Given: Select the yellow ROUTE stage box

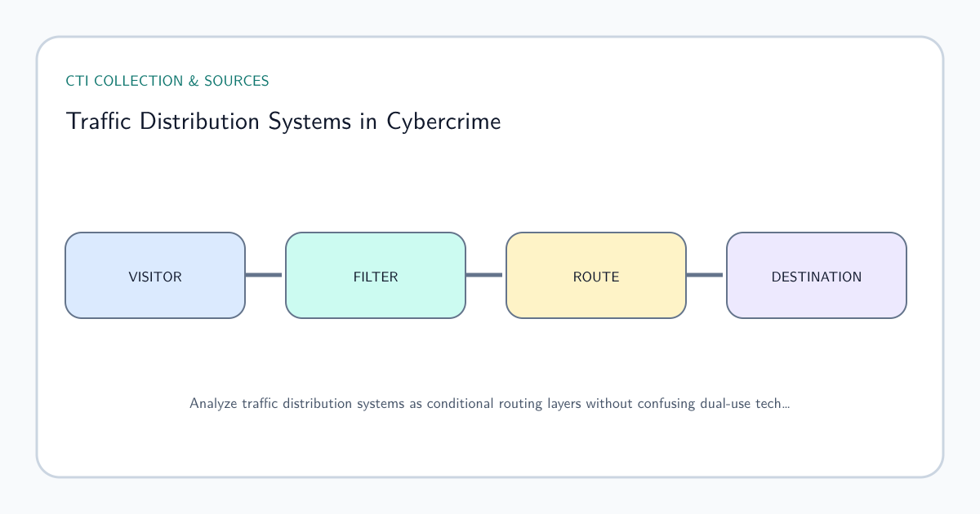Looking at the screenshot, I should pyautogui.click(x=596, y=275).
